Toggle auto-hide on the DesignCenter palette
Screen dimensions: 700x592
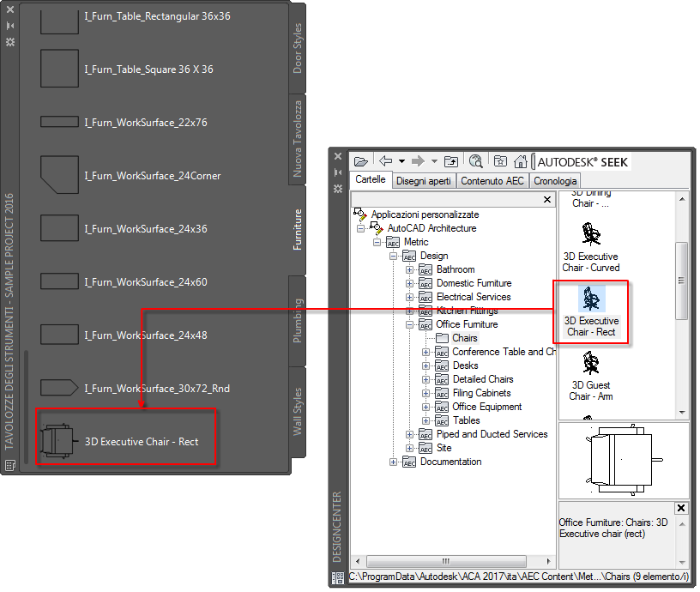click(338, 172)
